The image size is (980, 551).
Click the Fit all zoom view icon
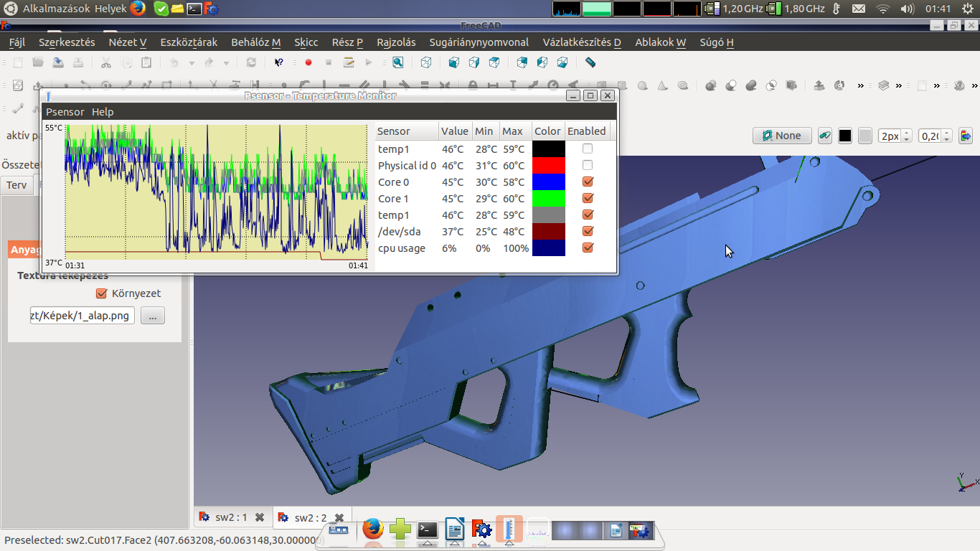pos(397,62)
